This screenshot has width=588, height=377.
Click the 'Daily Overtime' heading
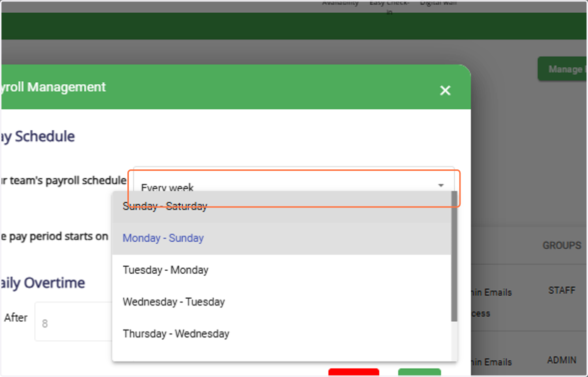(x=43, y=283)
